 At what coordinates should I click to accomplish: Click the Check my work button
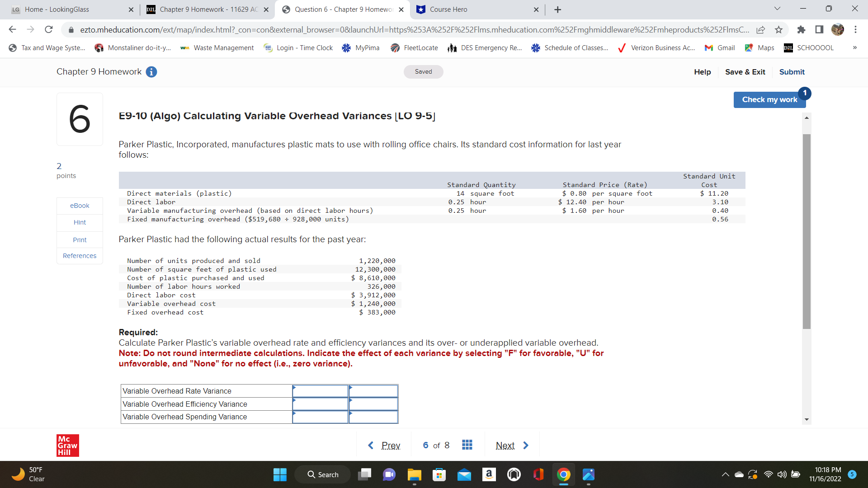coord(769,99)
